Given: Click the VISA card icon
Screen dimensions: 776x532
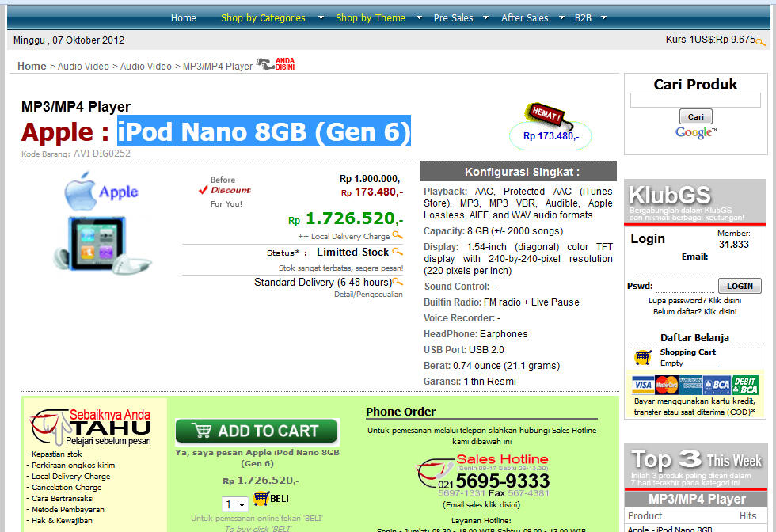Looking at the screenshot, I should tap(643, 385).
